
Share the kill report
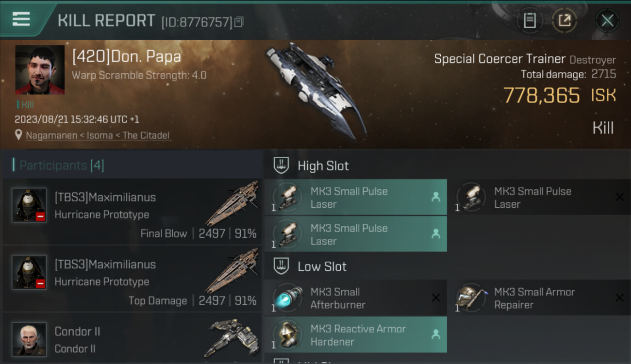[x=565, y=20]
